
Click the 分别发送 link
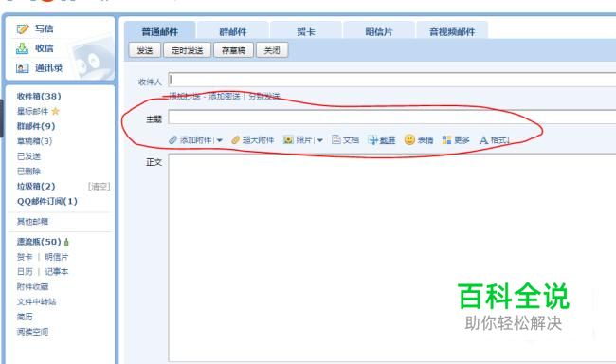click(x=264, y=96)
